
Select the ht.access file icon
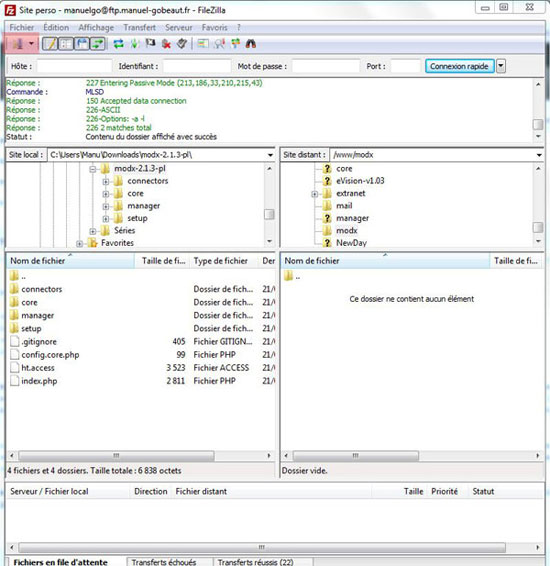click(14, 367)
